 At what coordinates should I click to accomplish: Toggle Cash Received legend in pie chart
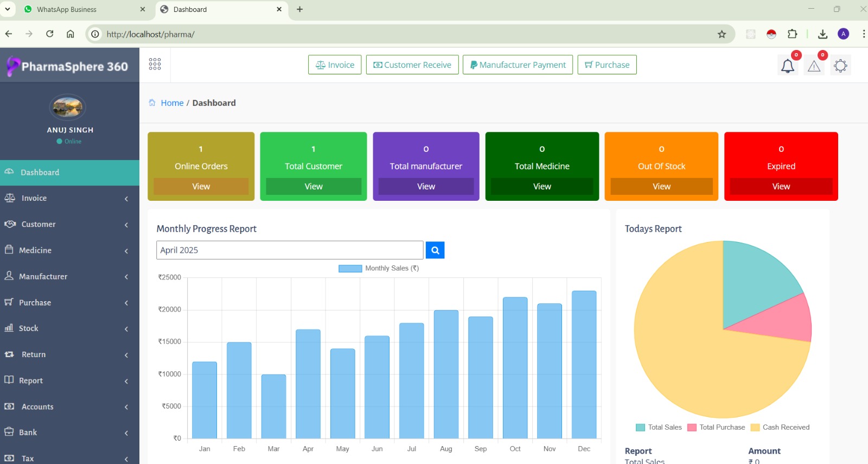click(x=780, y=428)
